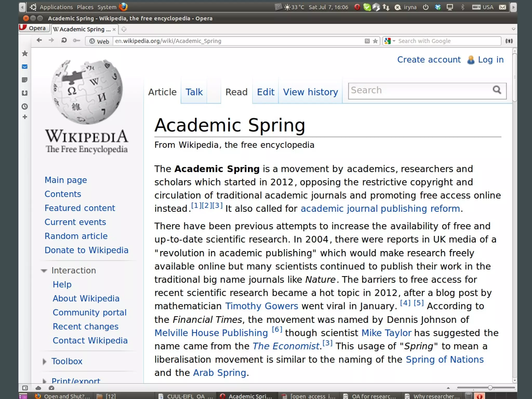Open Bookmarks panel star in sidebar

(25, 54)
